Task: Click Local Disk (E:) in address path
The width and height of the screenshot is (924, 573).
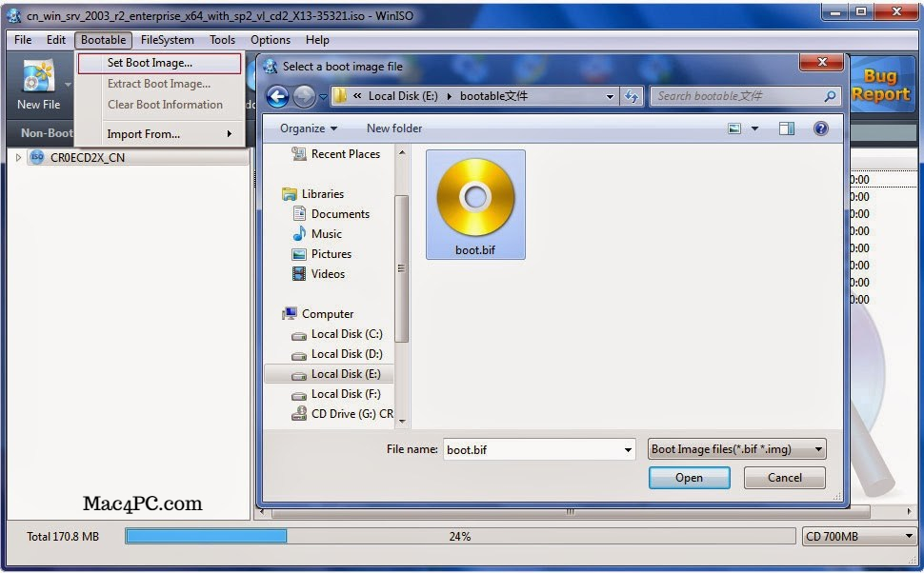Action: click(403, 96)
